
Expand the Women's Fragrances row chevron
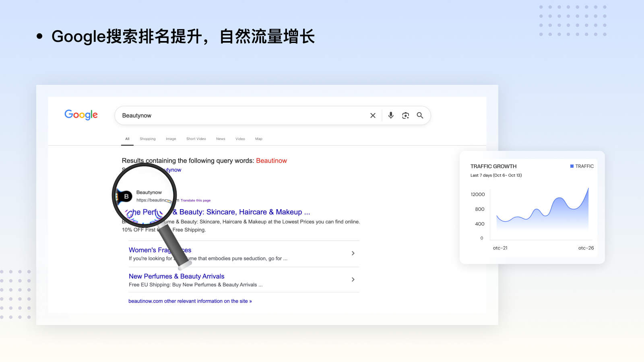353,253
